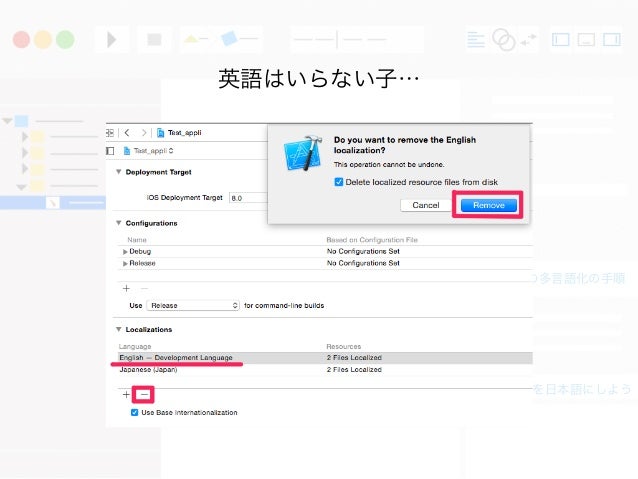Click the Remove button in the dialog
The height and width of the screenshot is (479, 638).
[x=488, y=205]
